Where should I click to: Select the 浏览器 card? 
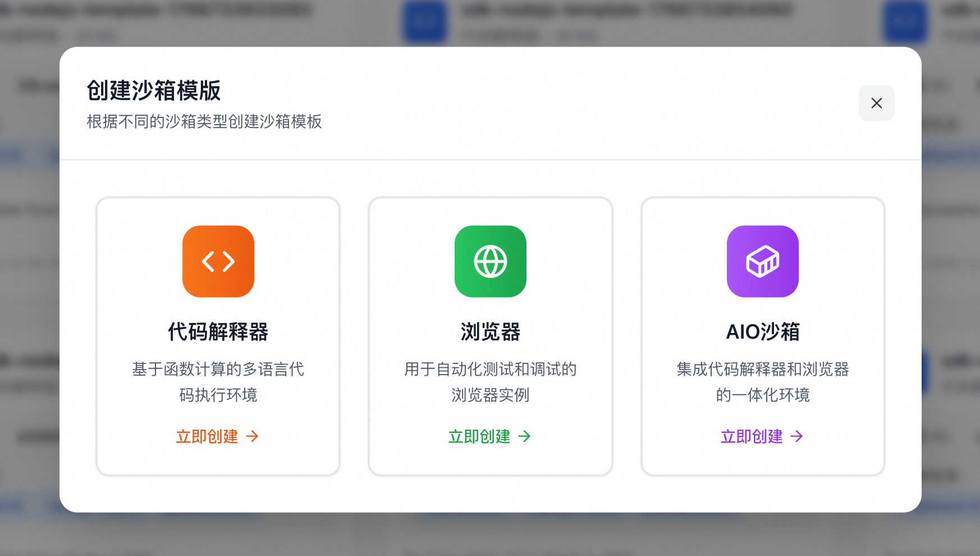(490, 335)
